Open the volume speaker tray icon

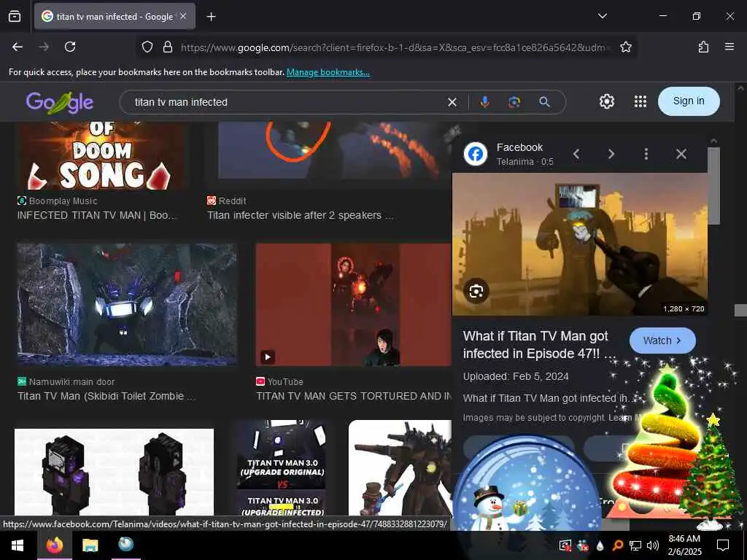pyautogui.click(x=653, y=545)
